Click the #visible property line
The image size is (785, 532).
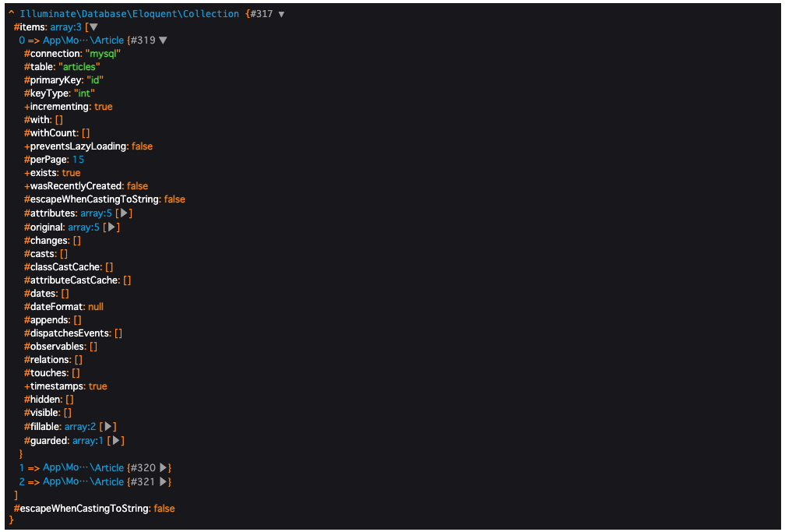tap(48, 413)
